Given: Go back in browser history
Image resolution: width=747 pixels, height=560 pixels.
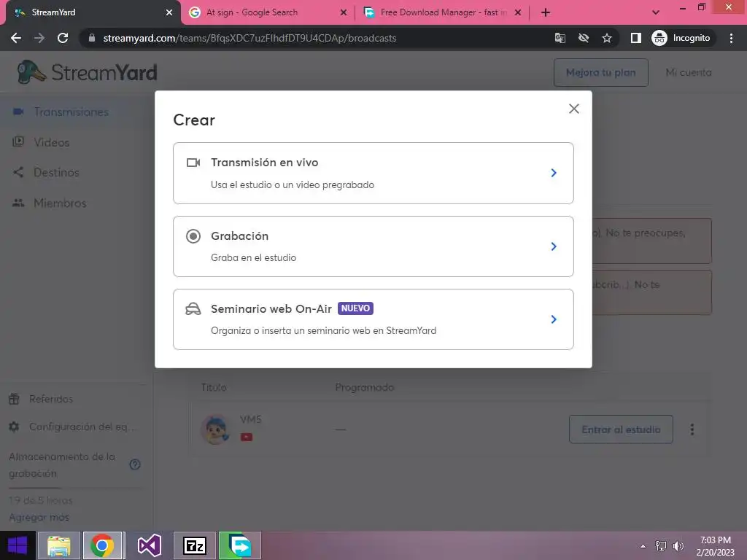Looking at the screenshot, I should click(16, 38).
